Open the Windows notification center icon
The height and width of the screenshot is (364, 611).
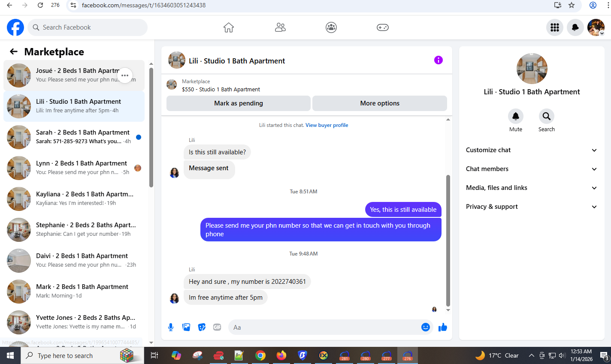pyautogui.click(x=604, y=355)
